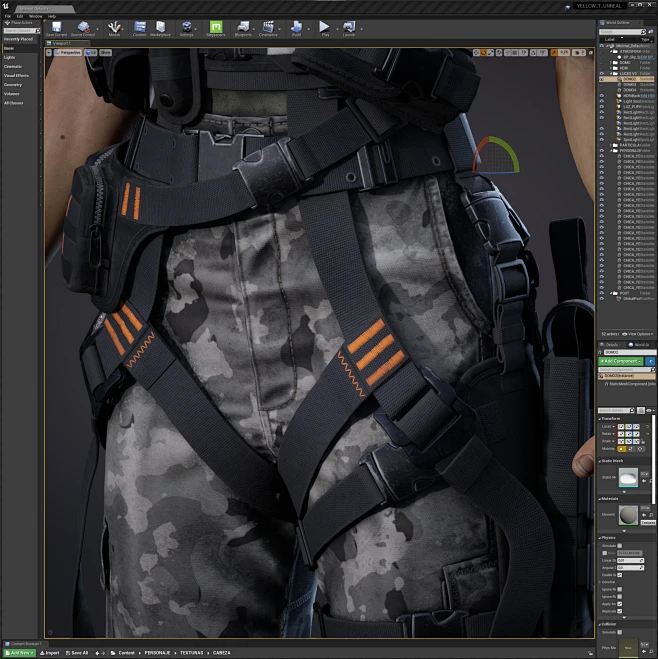Open the Help menu
Image resolution: width=658 pixels, height=659 pixels.
click(x=52, y=16)
